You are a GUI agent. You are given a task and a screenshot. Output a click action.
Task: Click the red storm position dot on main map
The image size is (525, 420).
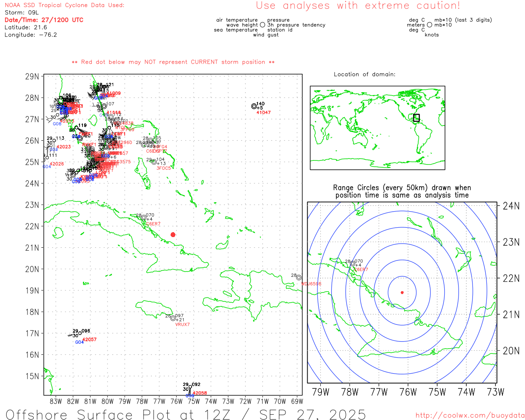pos(173,235)
